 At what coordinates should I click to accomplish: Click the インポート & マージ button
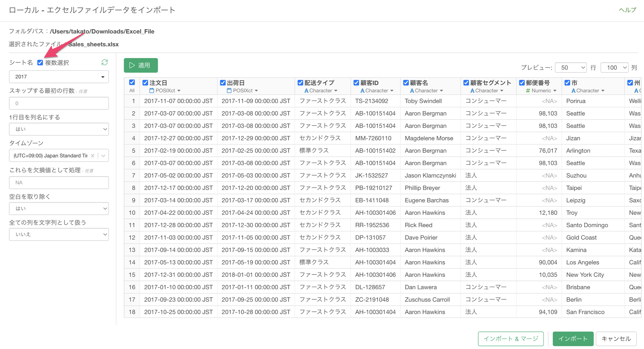click(x=511, y=339)
